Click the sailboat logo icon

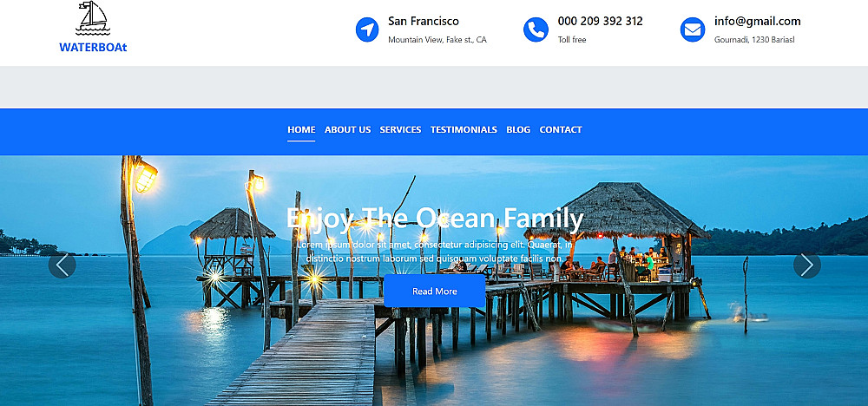(x=93, y=18)
